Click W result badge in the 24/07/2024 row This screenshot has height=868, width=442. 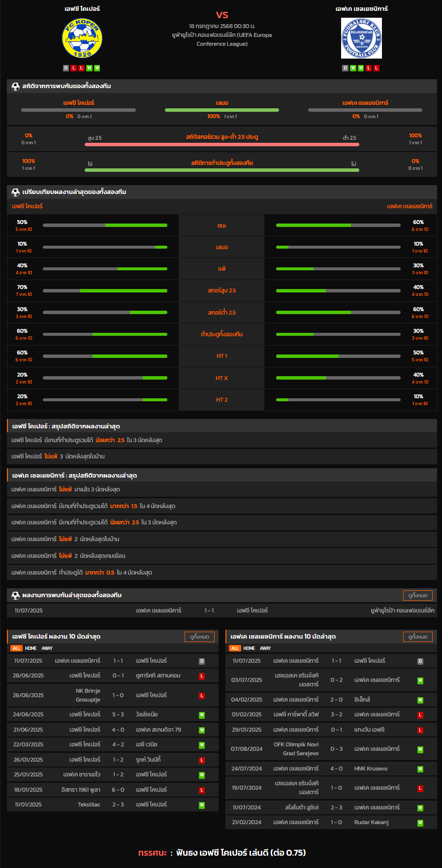[420, 769]
